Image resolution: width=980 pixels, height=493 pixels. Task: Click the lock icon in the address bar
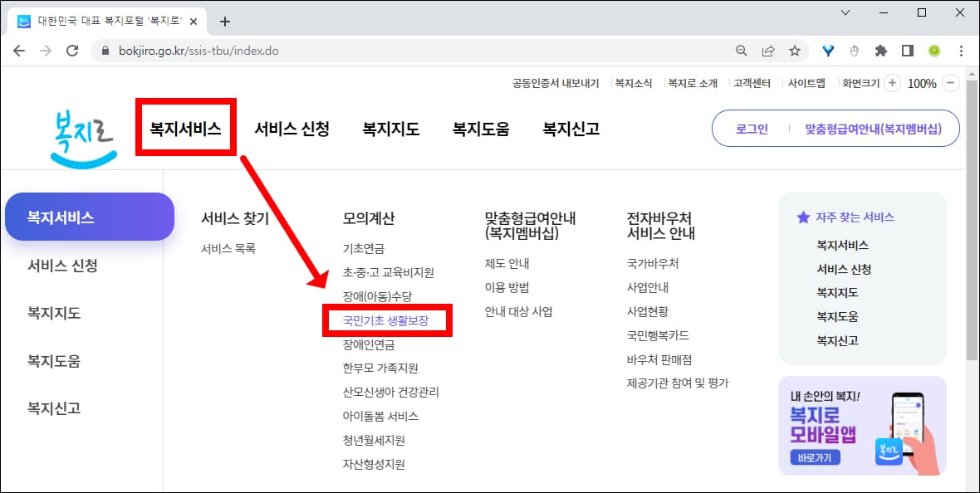tap(105, 51)
